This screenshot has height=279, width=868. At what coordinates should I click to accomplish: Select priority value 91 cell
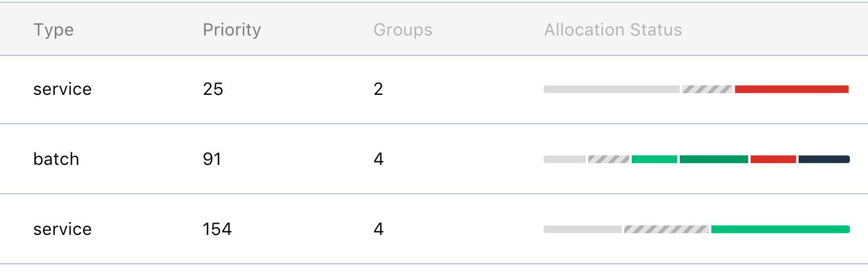tap(212, 159)
